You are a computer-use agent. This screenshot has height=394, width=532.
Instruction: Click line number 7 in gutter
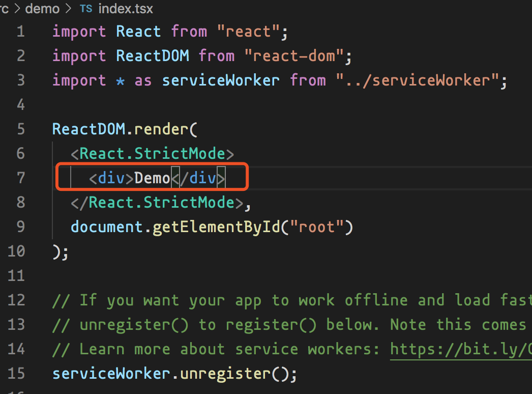(x=20, y=178)
